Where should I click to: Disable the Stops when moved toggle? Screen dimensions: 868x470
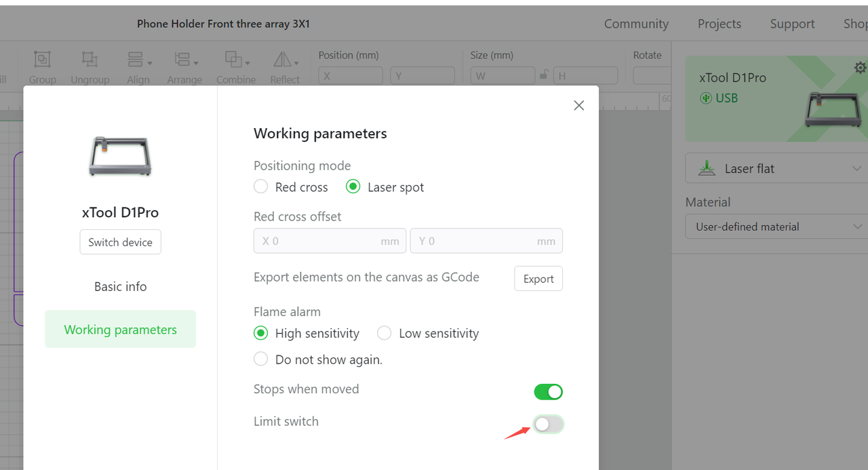[x=548, y=392]
